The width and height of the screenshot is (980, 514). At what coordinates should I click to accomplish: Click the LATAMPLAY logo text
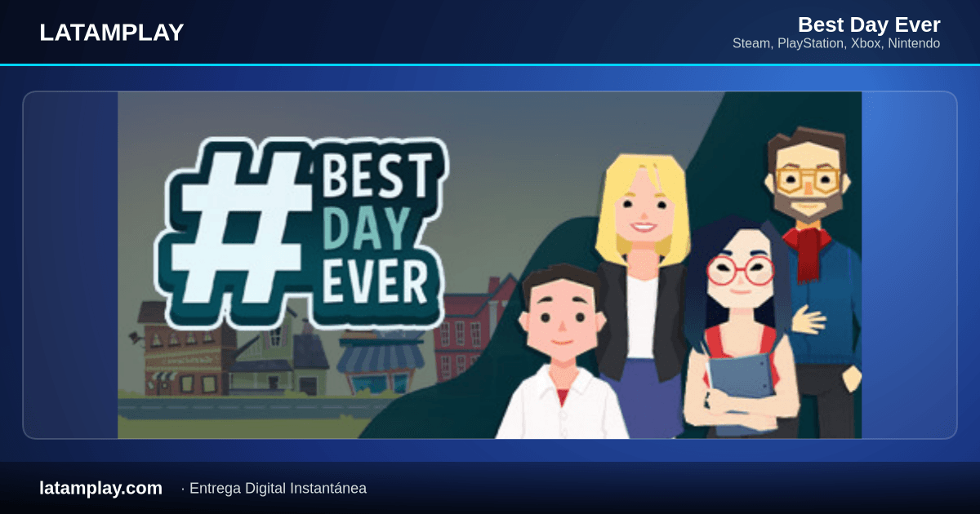coord(111,33)
